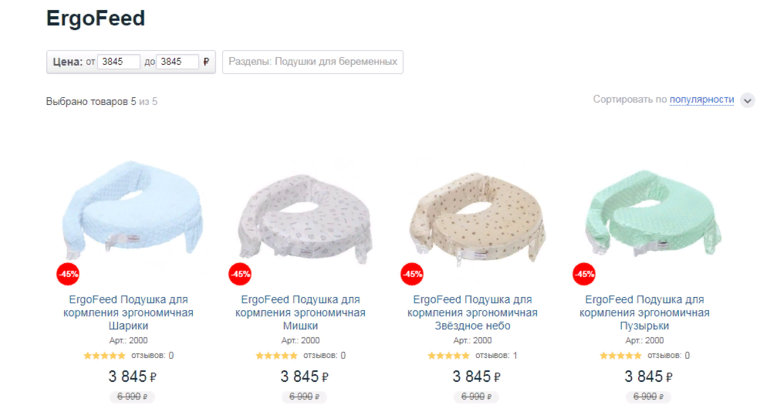Open ErgoFeed Шарики product title link
This screenshot has height=412, width=770.
pos(128,313)
